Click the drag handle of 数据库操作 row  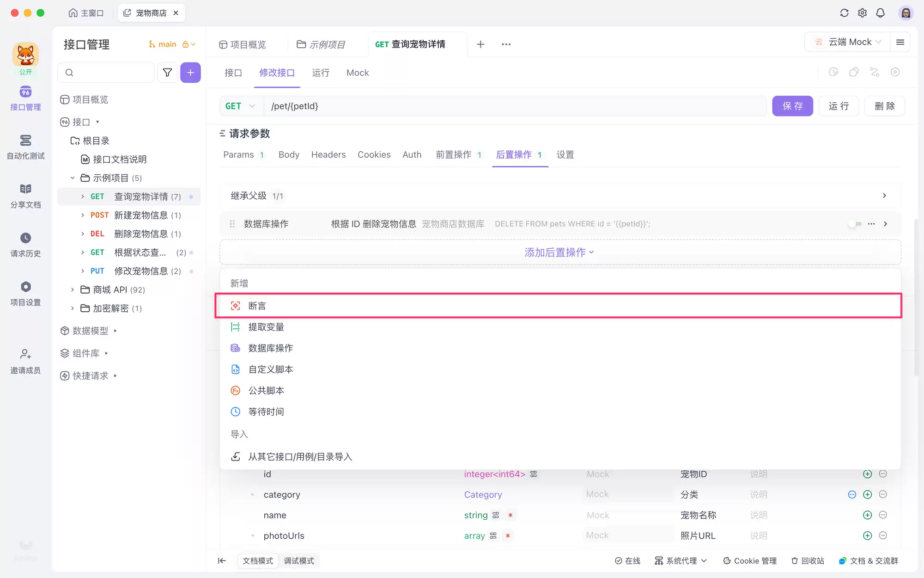232,224
